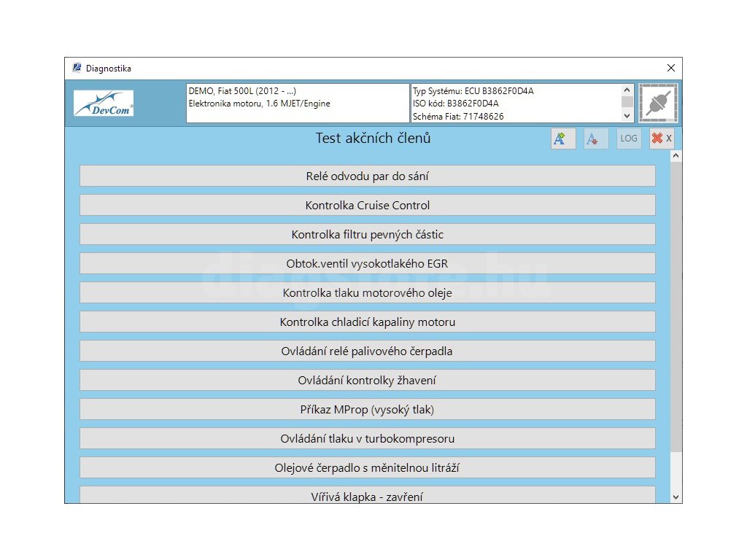Click the 'DEMO, Fiat 500L (2012 - ...)' text
The height and width of the screenshot is (560, 747).
[x=242, y=91]
